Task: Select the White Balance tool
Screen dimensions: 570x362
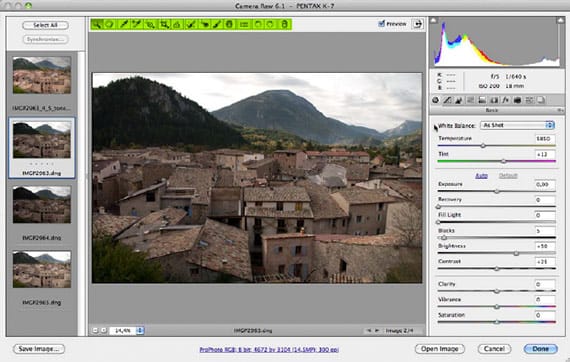Action: (x=124, y=24)
